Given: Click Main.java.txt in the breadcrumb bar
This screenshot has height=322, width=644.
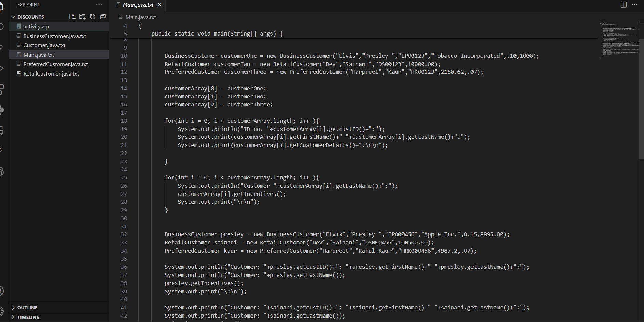Looking at the screenshot, I should (141, 17).
